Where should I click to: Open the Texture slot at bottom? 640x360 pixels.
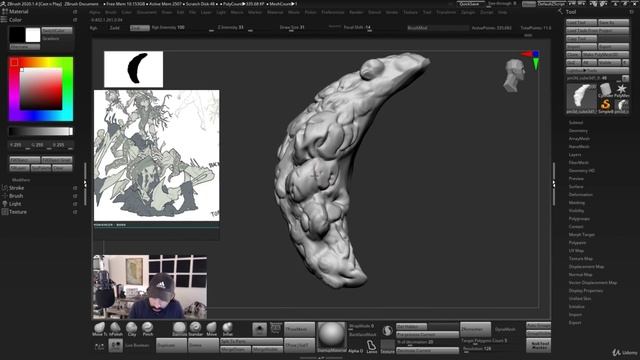coord(388,346)
